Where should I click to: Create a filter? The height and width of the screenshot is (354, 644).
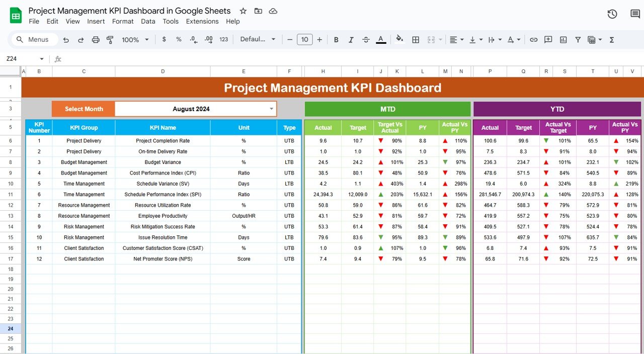pos(578,40)
